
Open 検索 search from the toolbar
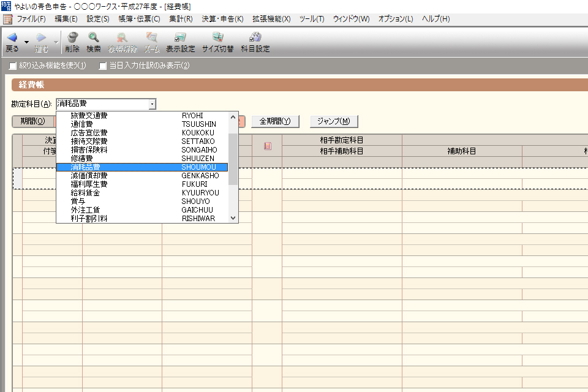coord(93,37)
